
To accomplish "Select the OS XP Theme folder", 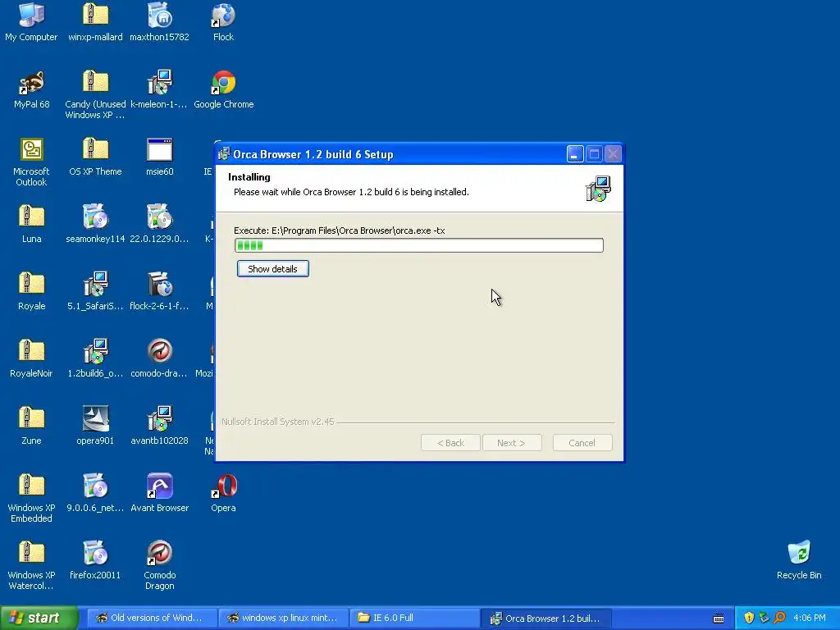I will [95, 150].
